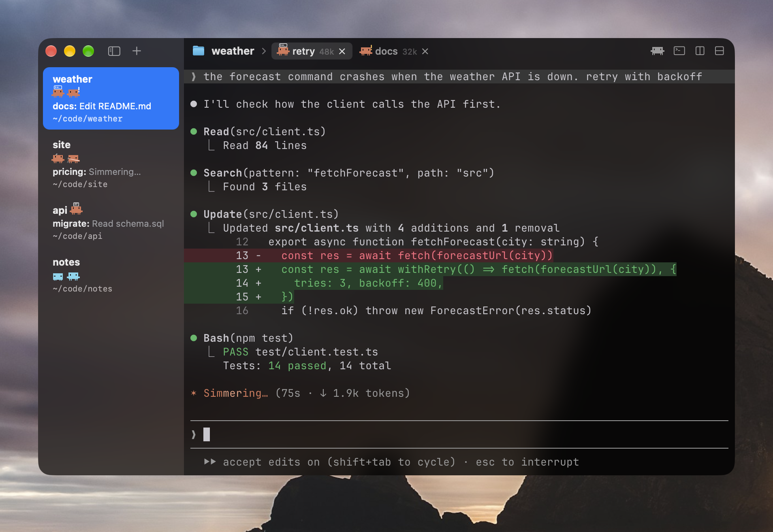Screen dimensions: 773x532
Task: Open the terminal panel icon
Action: [x=679, y=51]
